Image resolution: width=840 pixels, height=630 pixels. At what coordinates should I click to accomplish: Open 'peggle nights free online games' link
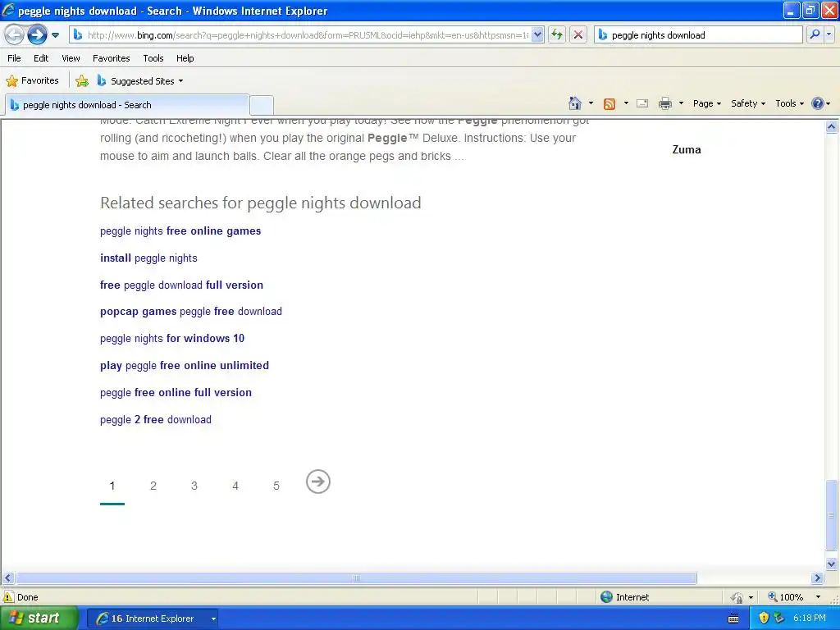[x=180, y=231]
